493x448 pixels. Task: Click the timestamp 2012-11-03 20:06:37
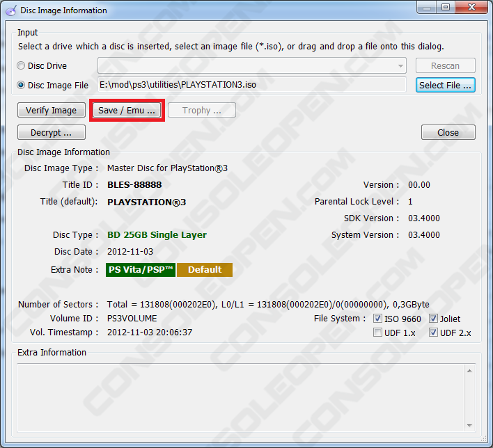pos(150,332)
